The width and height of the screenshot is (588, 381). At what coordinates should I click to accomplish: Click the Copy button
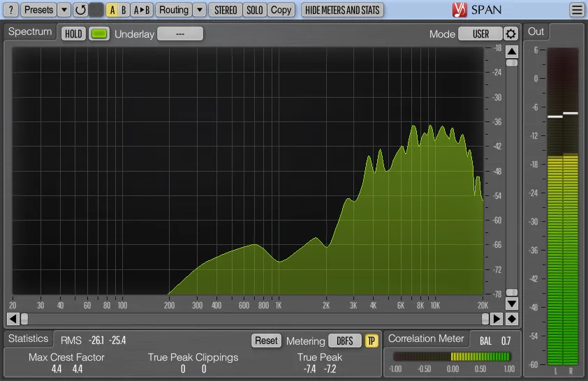pyautogui.click(x=281, y=10)
